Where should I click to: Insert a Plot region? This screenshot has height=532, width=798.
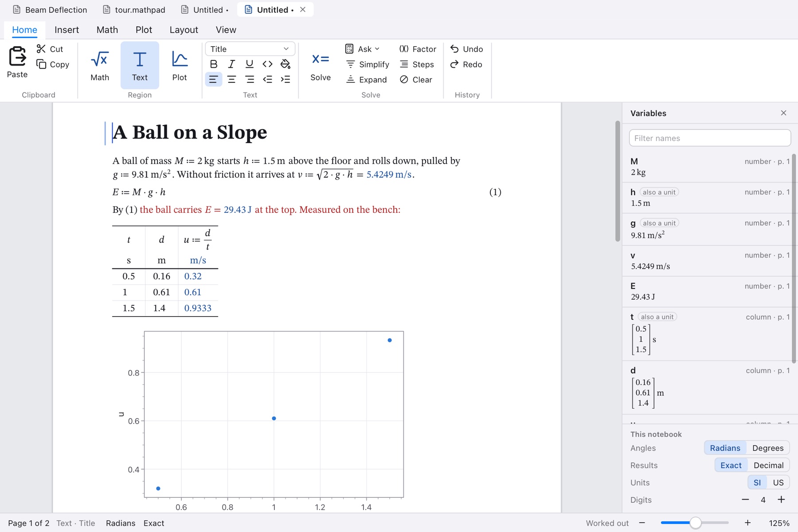tap(180, 65)
